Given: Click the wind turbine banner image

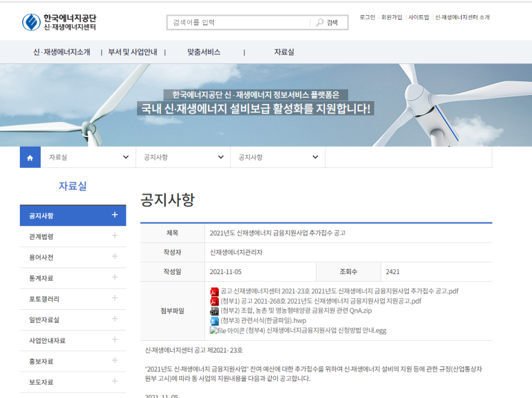Looking at the screenshot, I should click(x=266, y=105).
